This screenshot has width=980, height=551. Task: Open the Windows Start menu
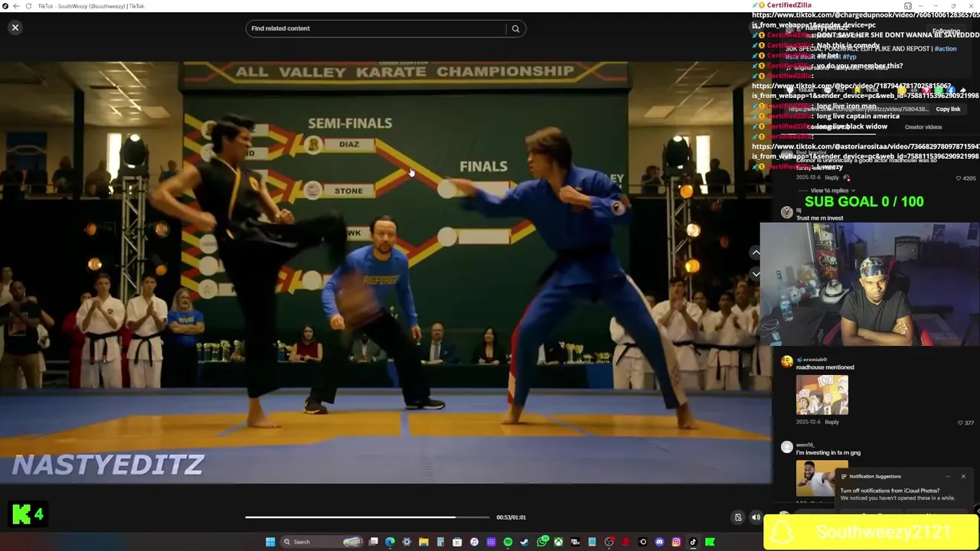click(270, 542)
